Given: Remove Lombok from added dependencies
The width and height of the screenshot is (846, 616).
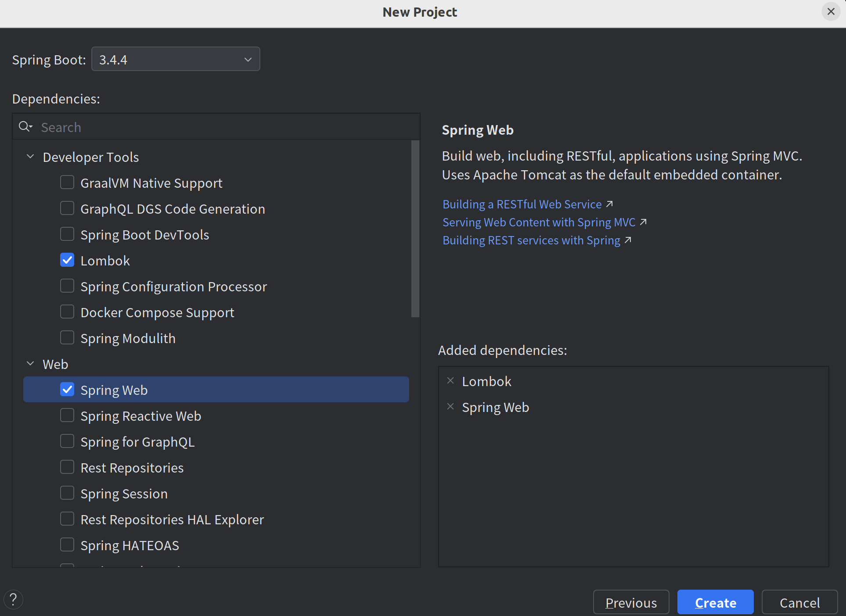Looking at the screenshot, I should [x=450, y=381].
